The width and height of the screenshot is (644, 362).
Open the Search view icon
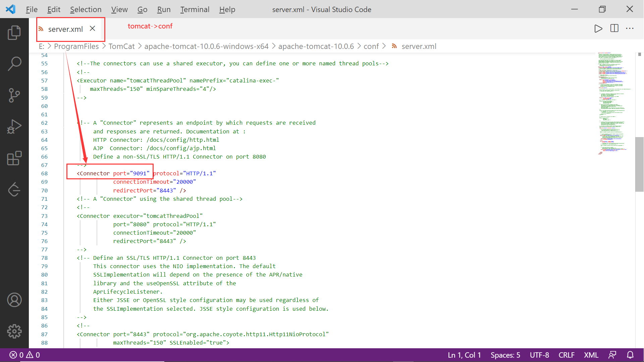(14, 64)
